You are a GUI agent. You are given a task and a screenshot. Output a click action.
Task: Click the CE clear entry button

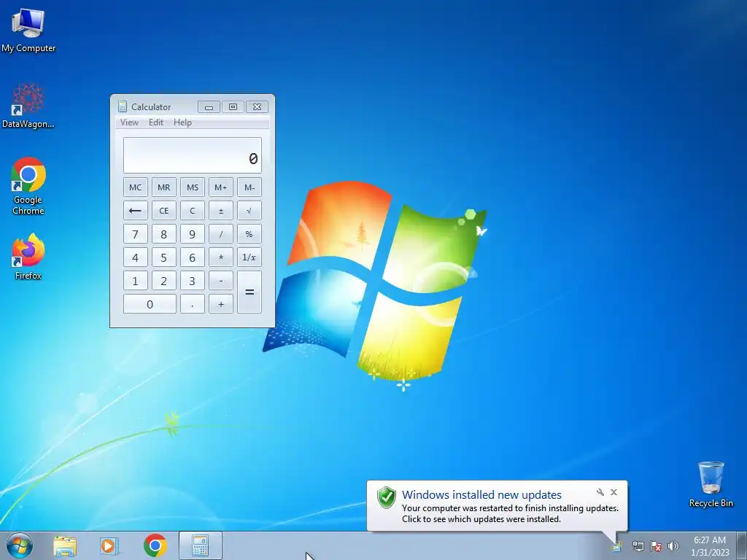(x=164, y=211)
